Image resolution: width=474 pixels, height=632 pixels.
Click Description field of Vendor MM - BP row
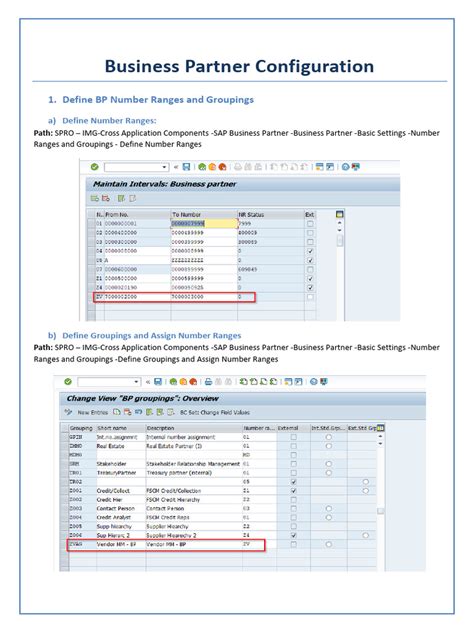(193, 545)
